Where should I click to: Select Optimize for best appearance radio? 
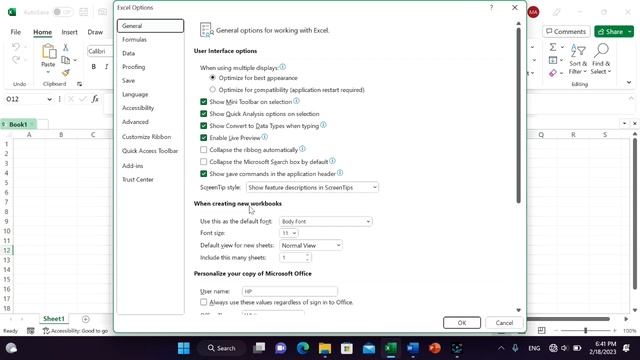pos(212,78)
